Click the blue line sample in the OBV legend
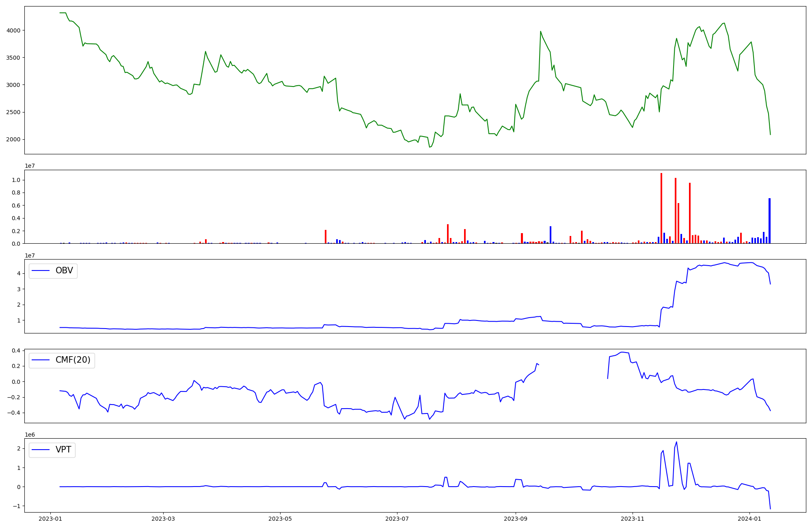This screenshot has width=812, height=528. pyautogui.click(x=41, y=271)
